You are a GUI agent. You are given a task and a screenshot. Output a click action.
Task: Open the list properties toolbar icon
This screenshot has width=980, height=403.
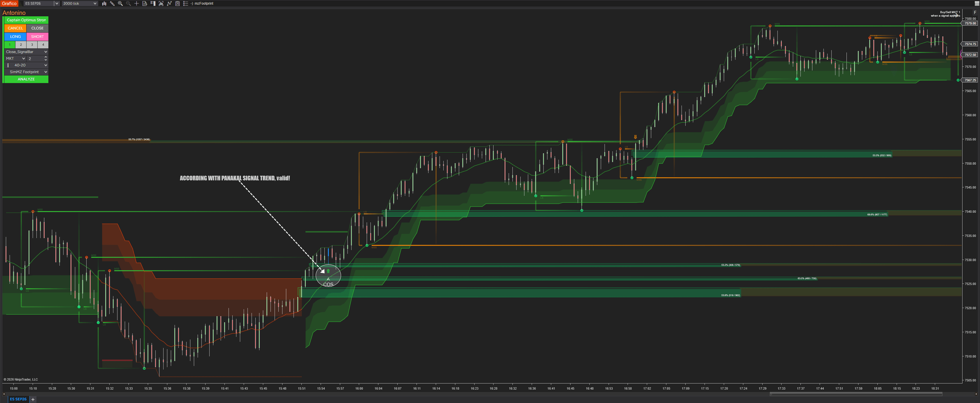pyautogui.click(x=186, y=3)
